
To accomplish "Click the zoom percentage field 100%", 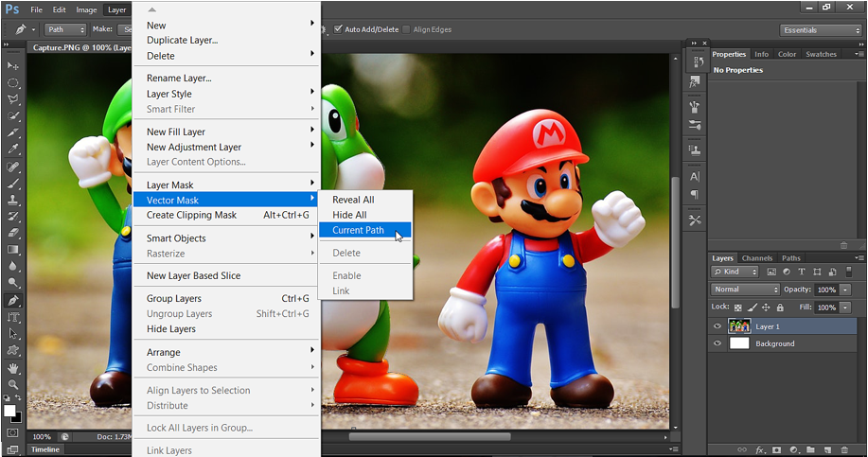I will coord(42,436).
